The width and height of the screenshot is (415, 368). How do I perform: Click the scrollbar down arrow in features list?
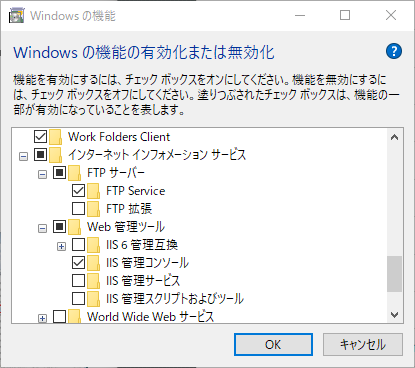tap(395, 315)
